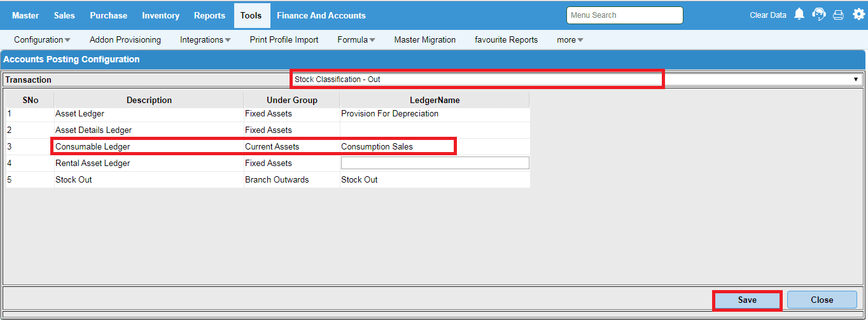Image resolution: width=868 pixels, height=320 pixels.
Task: Open the Inventory menu
Action: 160,15
